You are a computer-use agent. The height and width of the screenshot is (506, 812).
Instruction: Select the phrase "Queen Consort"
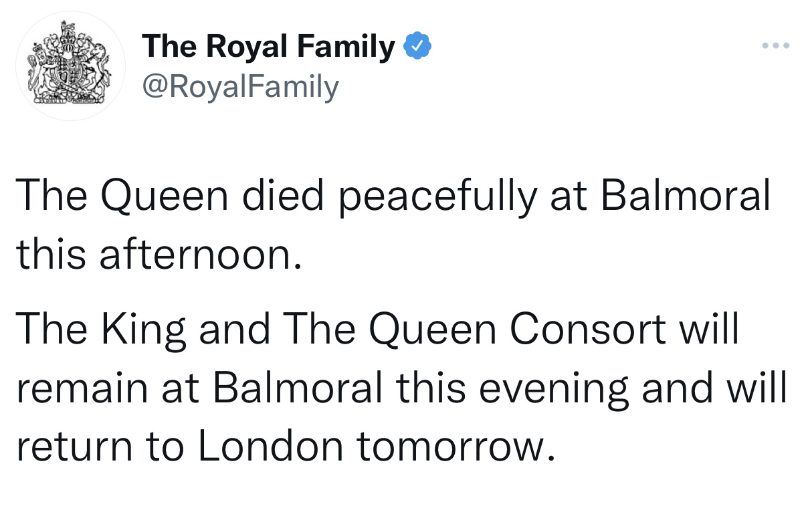pos(516,330)
